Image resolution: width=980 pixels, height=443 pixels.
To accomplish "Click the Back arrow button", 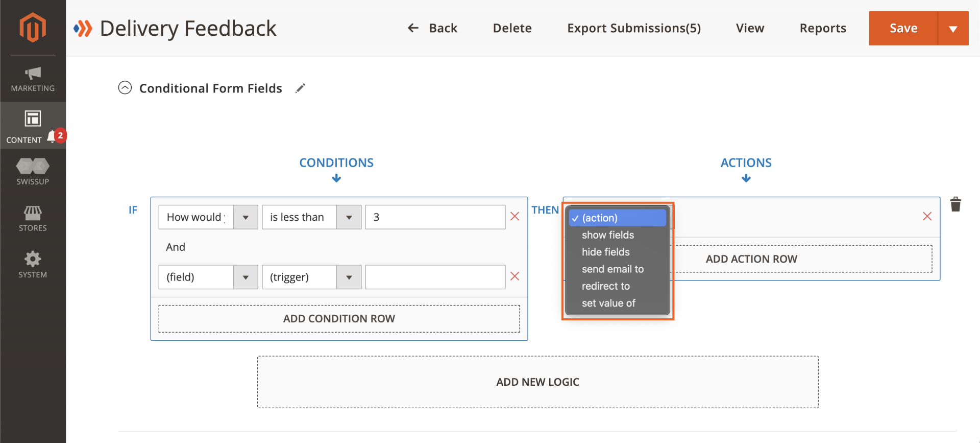I will pyautogui.click(x=432, y=28).
